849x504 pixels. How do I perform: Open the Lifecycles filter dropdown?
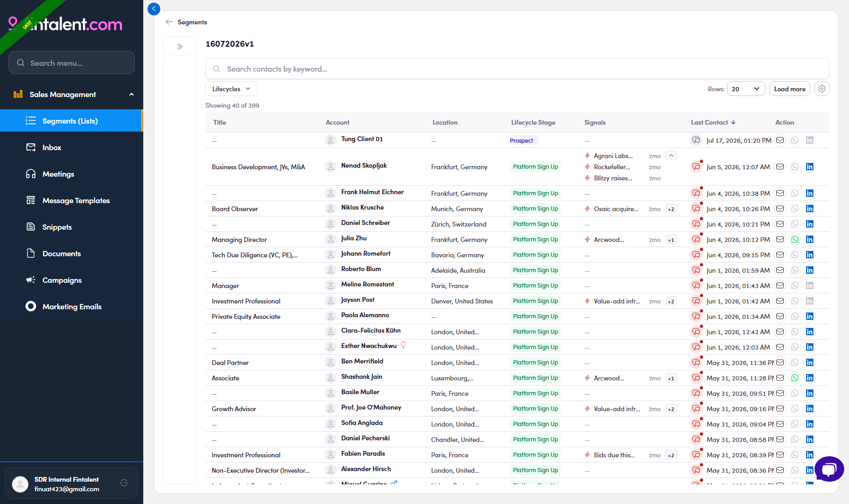(231, 89)
